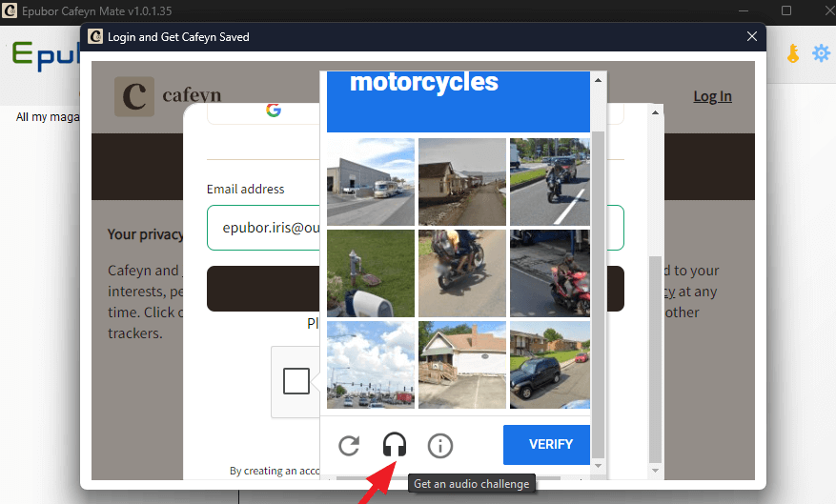Maximize the Epubor Cafeyn Mate window
836x504 pixels.
point(786,10)
